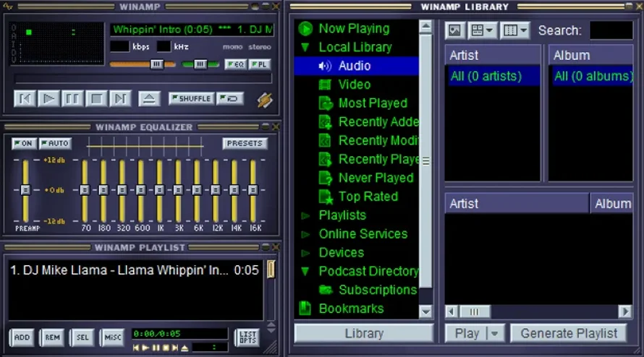Image resolution: width=644 pixels, height=357 pixels.
Task: Click the playlist vertical scrollbar handle
Action: click(x=271, y=269)
